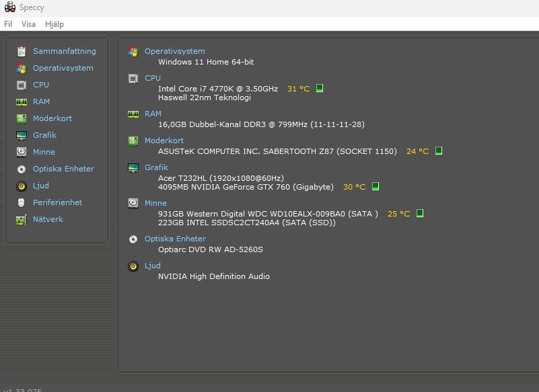Click the Grafik heading in summary

coord(156,167)
